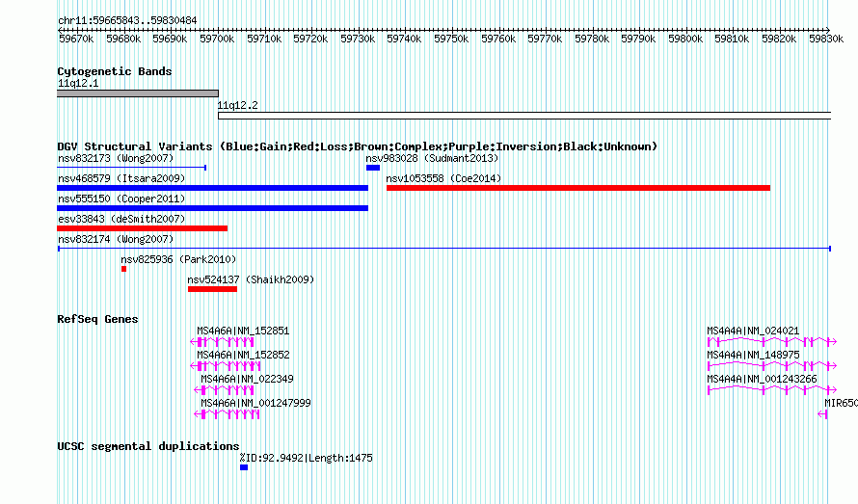
Task: Click the nsv832174 (Wong2007) label
Action: pyautogui.click(x=116, y=240)
